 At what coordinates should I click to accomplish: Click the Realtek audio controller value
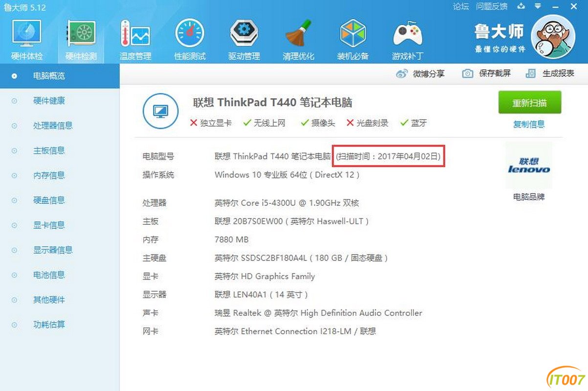point(318,313)
